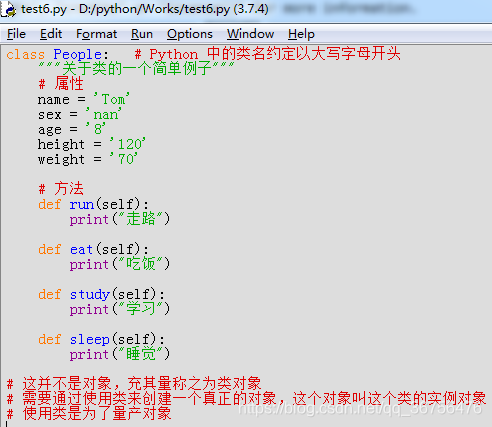Click the comment # 属性
Image resolution: width=492 pixels, height=427 pixels.
tap(61, 84)
